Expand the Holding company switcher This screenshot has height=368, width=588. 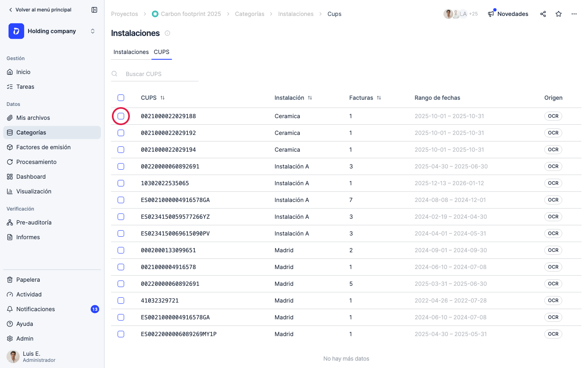93,31
